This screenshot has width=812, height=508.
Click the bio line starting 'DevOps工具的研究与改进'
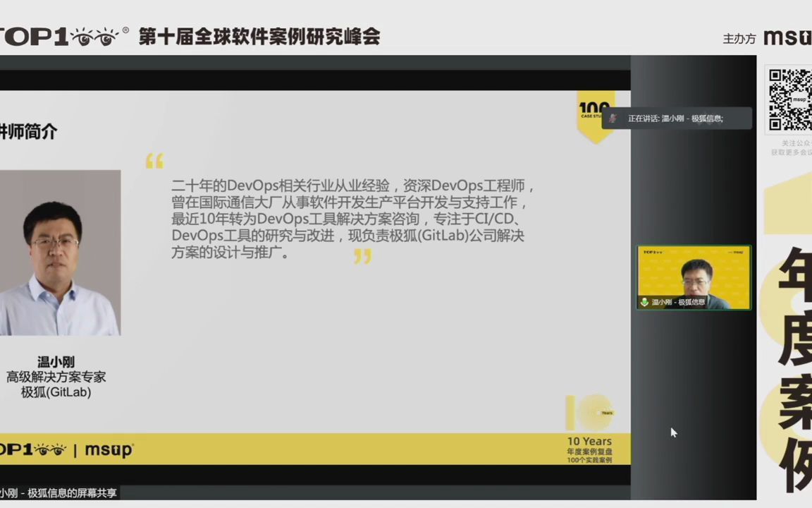click(x=348, y=236)
